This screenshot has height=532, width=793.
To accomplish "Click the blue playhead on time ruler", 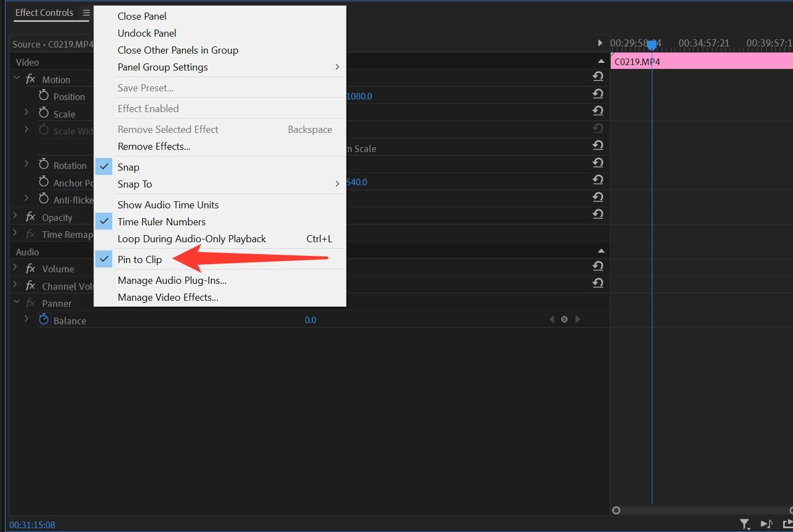I will 652,45.
